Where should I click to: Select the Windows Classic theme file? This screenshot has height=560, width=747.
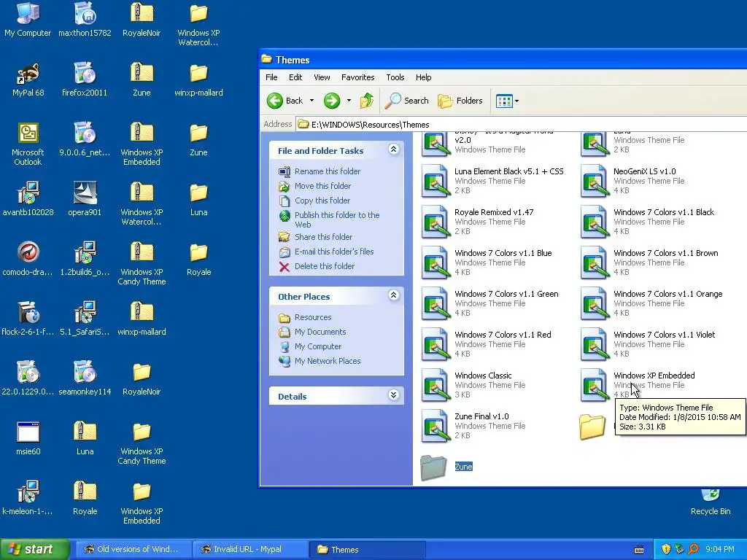pos(474,385)
